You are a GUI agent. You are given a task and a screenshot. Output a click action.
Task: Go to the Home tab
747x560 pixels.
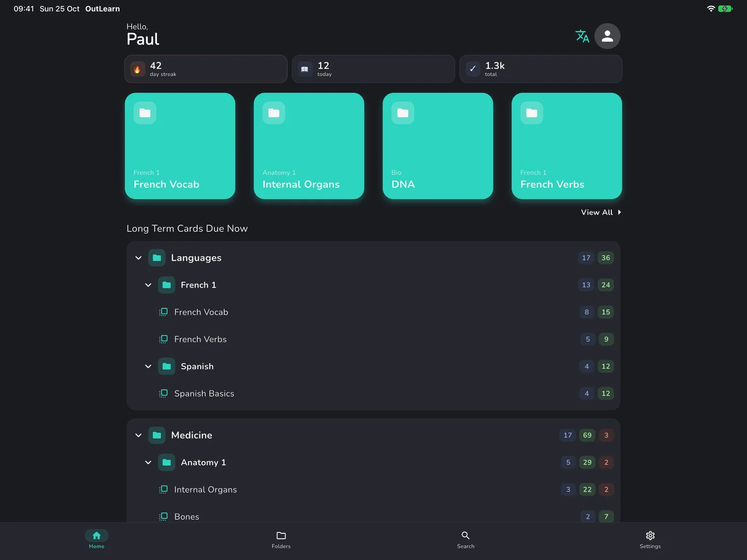(x=97, y=539)
